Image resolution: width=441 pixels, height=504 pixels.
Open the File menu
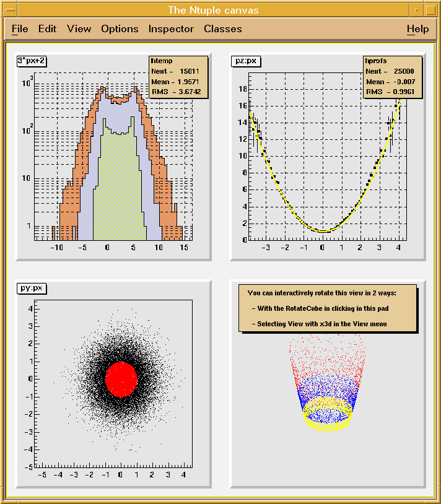click(20, 29)
